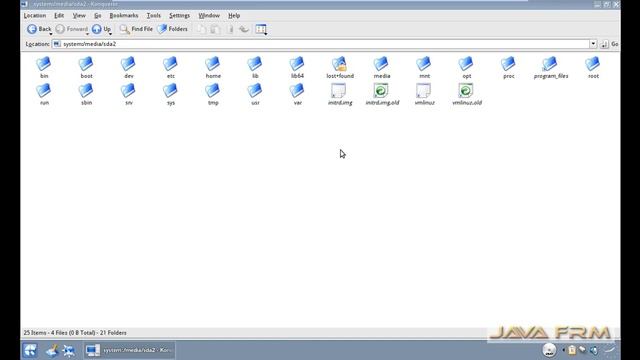Viewport: 640px width, 360px height.
Task: Open the Tools menu
Action: point(153,16)
